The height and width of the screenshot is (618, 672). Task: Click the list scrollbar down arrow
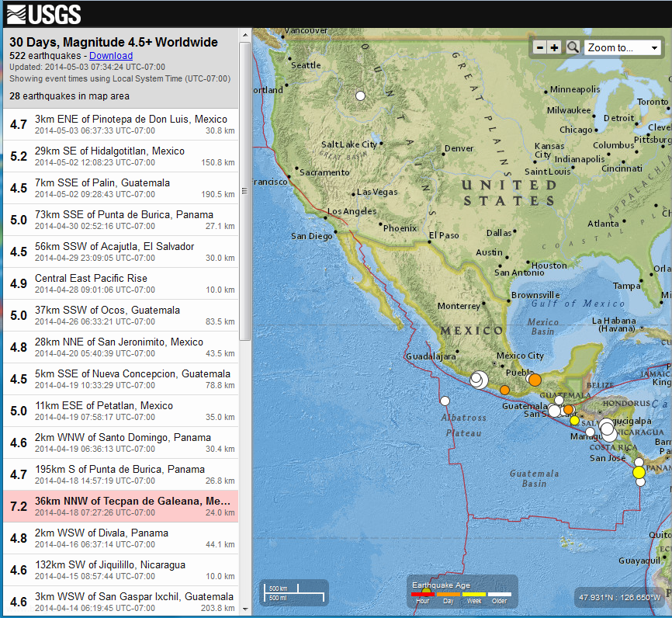pos(245,609)
